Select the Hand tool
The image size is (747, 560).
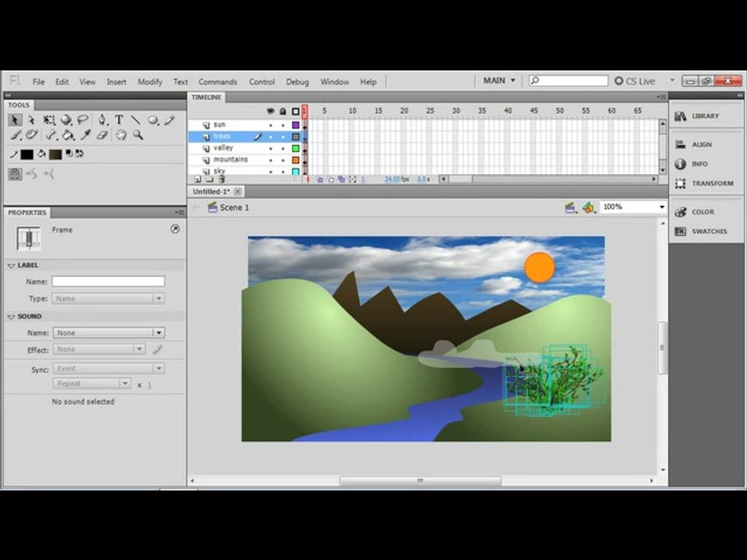pyautogui.click(x=121, y=135)
